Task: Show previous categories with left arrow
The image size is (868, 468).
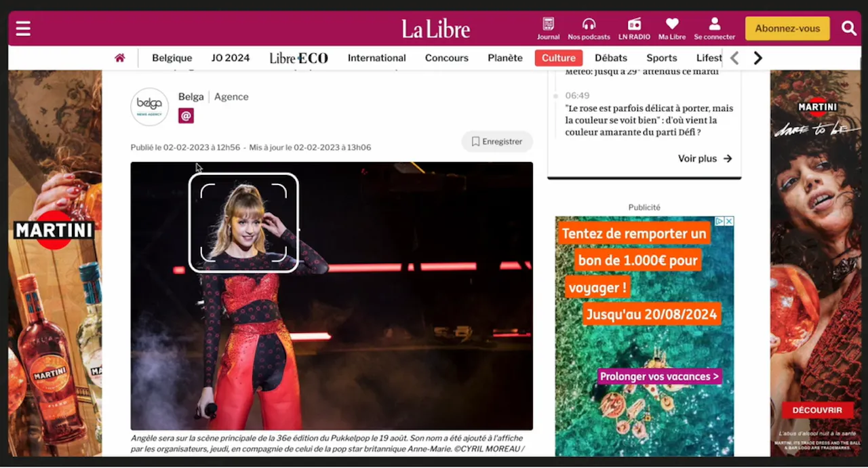Action: pos(734,58)
